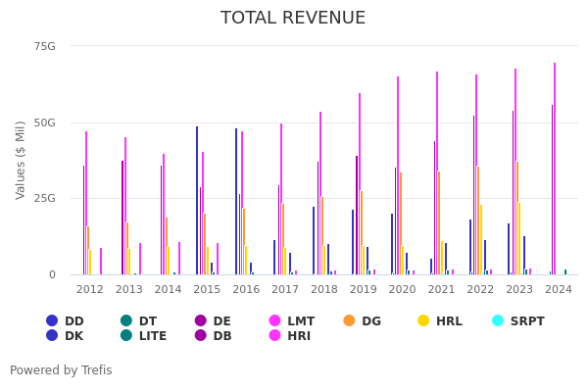Image resolution: width=588 pixels, height=392 pixels.
Task: Click the teal LITE legend marker
Action: pyautogui.click(x=126, y=336)
